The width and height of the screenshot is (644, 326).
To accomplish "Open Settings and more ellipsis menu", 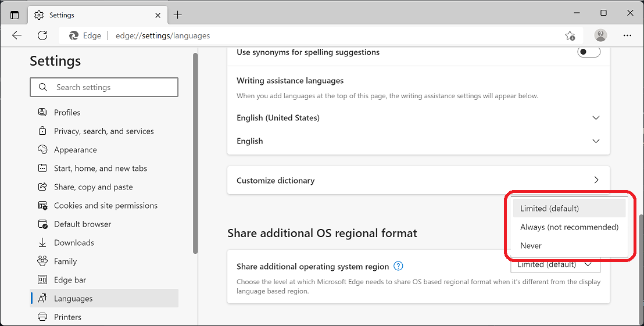I will point(627,35).
